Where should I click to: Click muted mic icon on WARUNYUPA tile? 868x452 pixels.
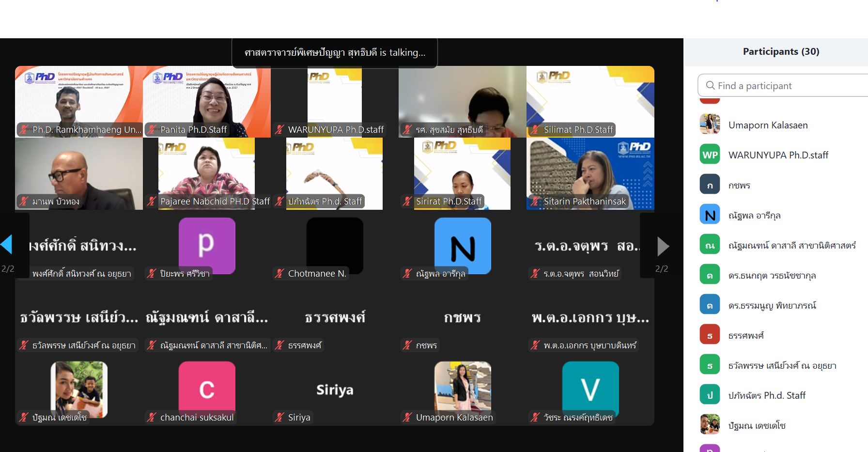pos(279,129)
